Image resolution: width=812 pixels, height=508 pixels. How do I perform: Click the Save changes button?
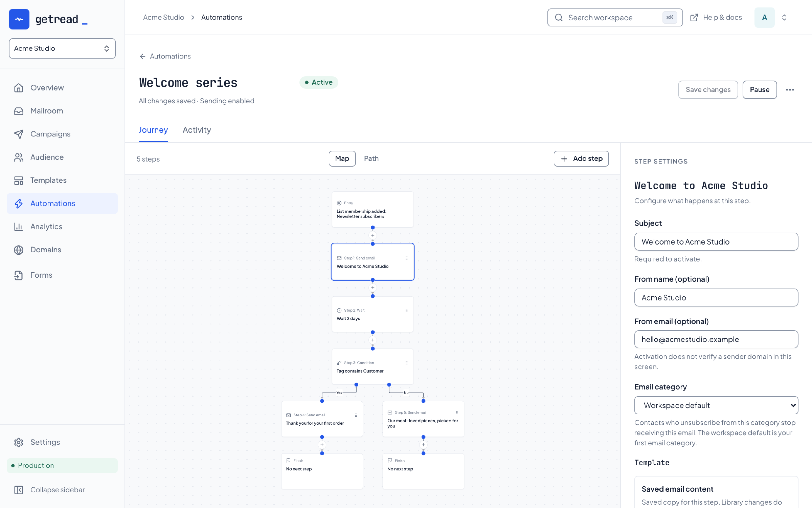708,90
